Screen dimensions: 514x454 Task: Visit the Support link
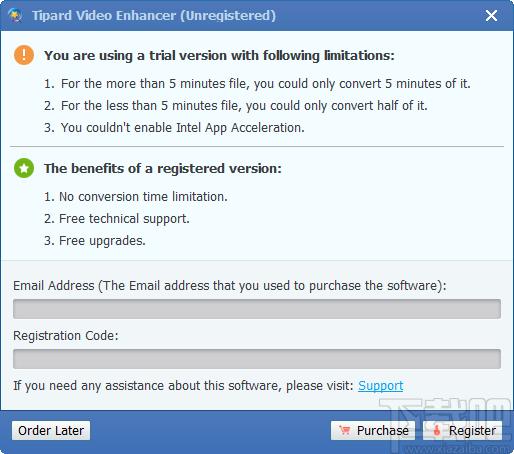[381, 386]
